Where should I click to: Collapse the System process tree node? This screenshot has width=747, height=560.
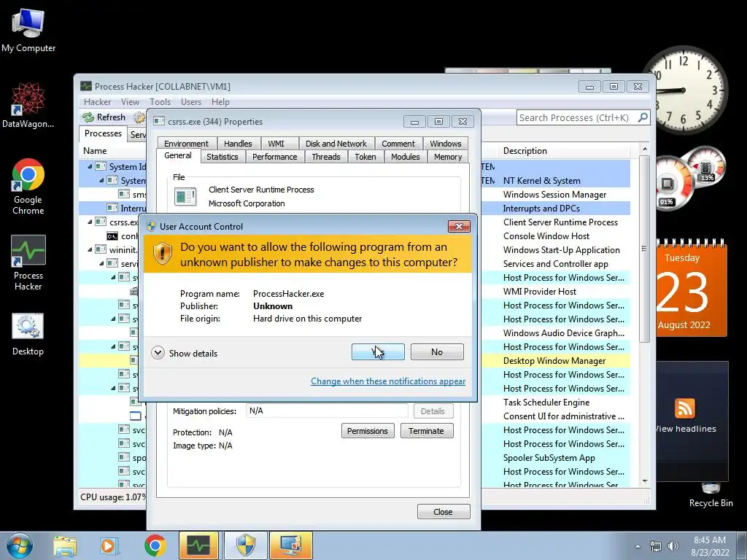(x=101, y=181)
